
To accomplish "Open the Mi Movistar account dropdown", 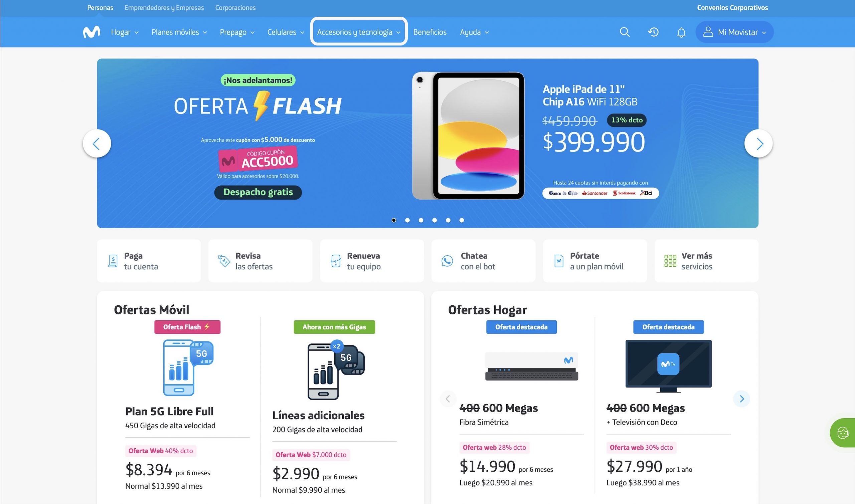I will click(x=734, y=32).
